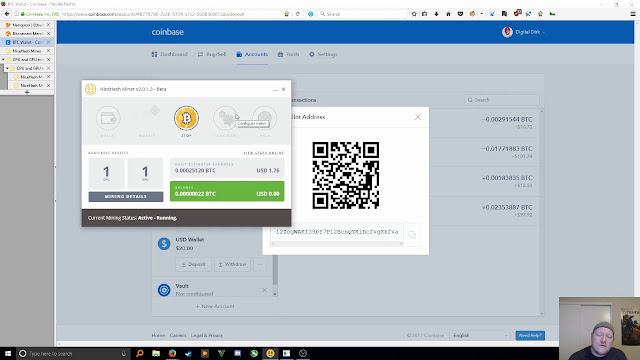
Task: Open the green Balance panel in NiceHash
Action: pyautogui.click(x=227, y=191)
